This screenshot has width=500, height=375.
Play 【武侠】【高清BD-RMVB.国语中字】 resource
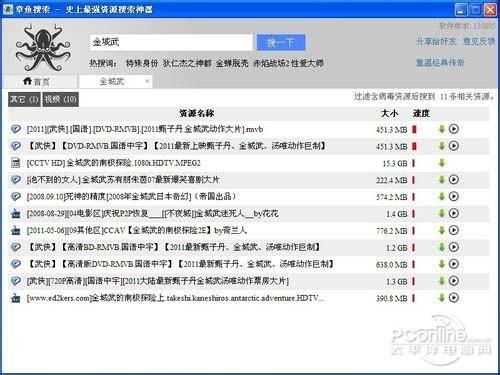(x=454, y=247)
